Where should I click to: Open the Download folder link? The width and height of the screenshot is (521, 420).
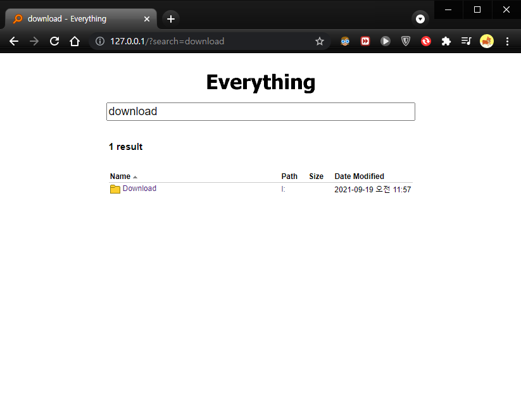pyautogui.click(x=139, y=188)
